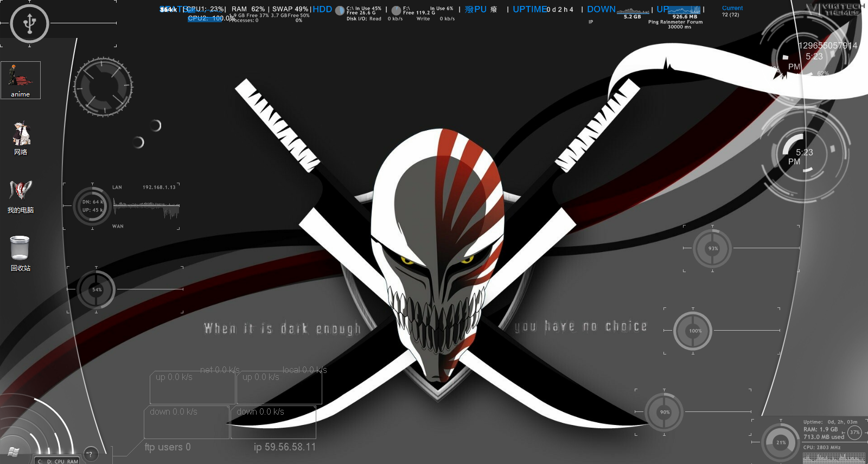Click the USB symbol circle widget
868x464 pixels.
[x=30, y=23]
